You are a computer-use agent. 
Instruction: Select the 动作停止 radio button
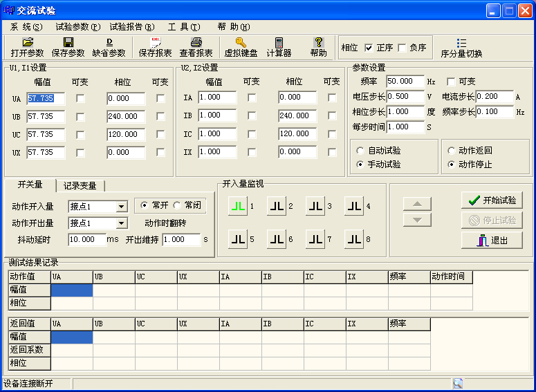tap(451, 165)
